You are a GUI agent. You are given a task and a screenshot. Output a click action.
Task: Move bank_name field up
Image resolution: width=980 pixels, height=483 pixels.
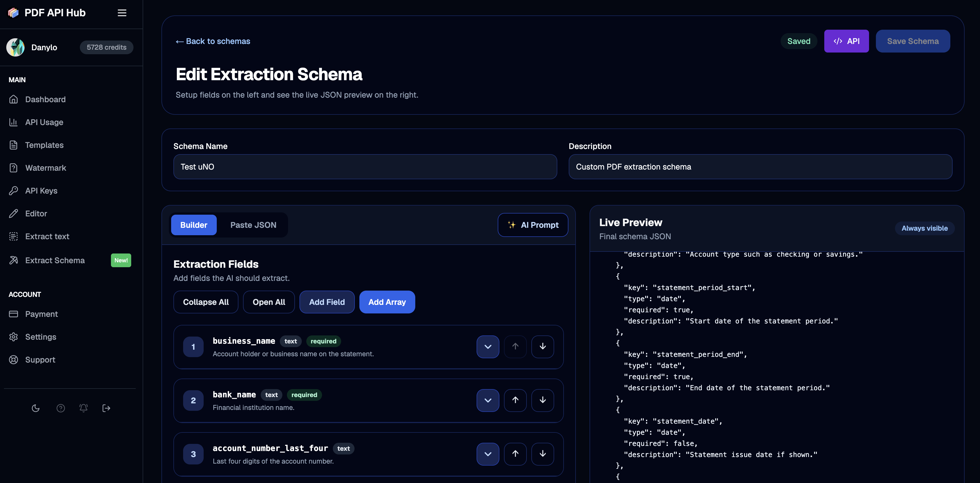coord(515,400)
